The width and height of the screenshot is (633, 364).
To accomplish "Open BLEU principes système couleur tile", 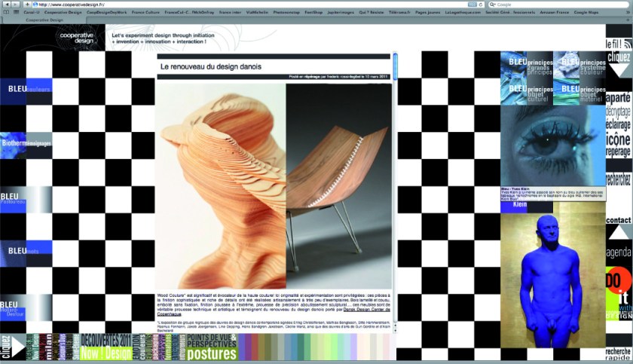I will coord(579,65).
